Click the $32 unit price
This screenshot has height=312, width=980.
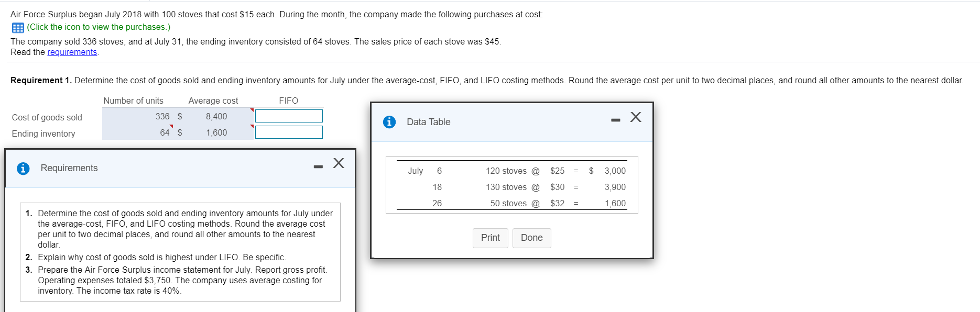pyautogui.click(x=558, y=203)
